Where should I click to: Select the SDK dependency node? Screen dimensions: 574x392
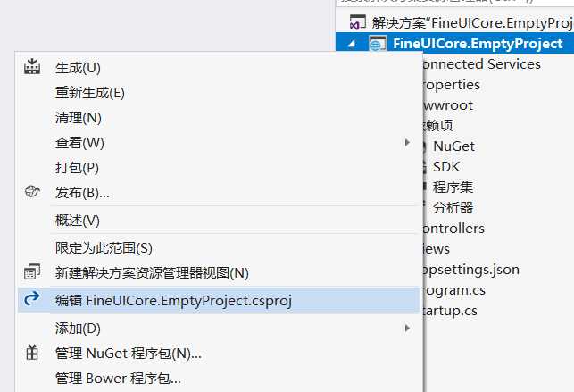pyautogui.click(x=446, y=166)
